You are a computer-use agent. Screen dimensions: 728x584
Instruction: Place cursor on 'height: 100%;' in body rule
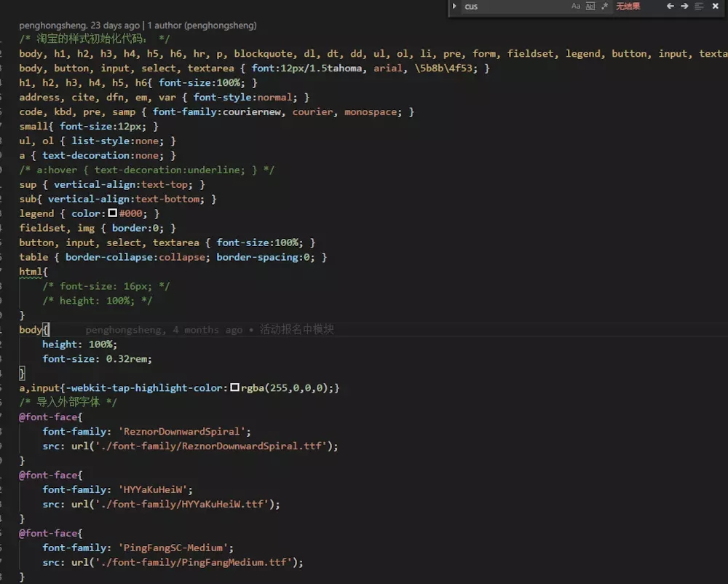pos(80,344)
